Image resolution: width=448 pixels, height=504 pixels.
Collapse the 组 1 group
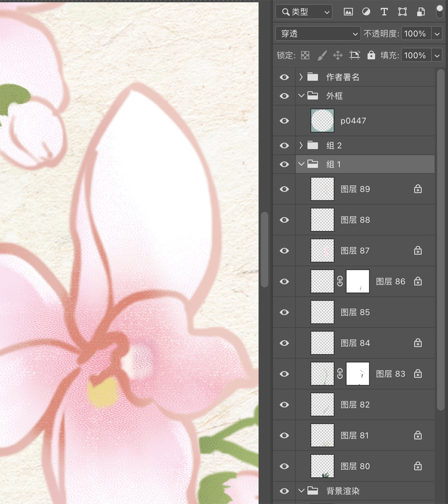tap(301, 164)
